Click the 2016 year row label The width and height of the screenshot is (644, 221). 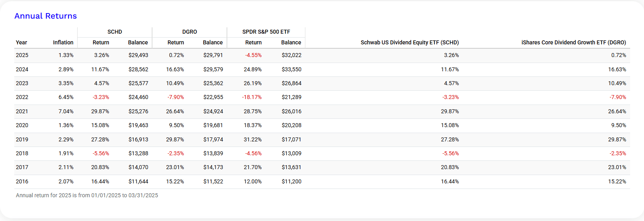click(x=22, y=181)
